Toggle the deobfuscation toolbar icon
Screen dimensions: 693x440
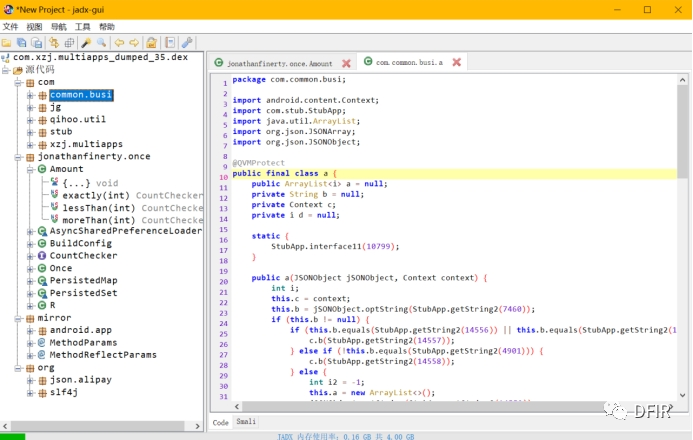152,43
